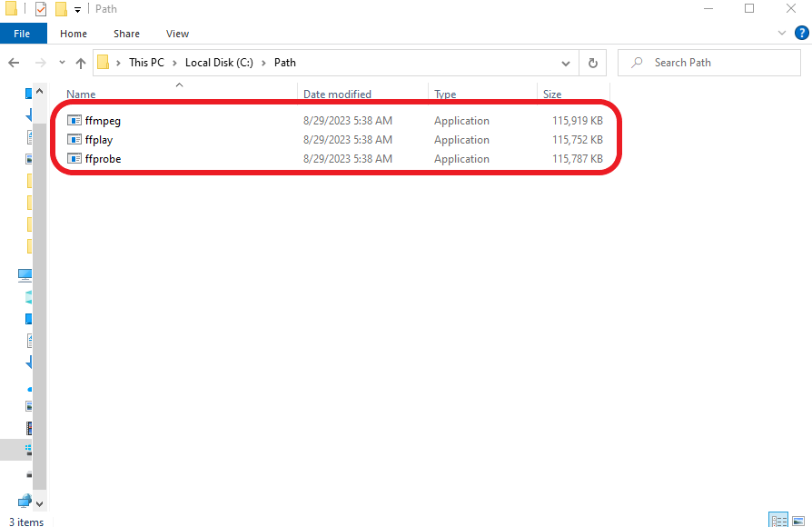Click the 3 items status text
The width and height of the screenshot is (812, 527).
(x=26, y=522)
